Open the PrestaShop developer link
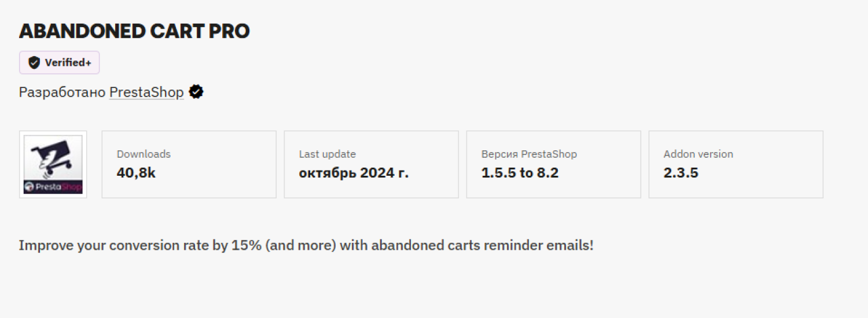 (x=146, y=92)
